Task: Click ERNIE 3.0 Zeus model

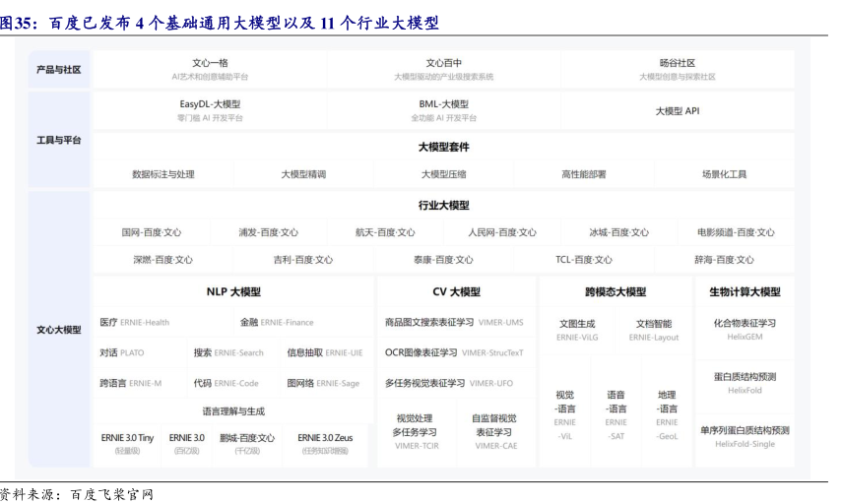Action: pos(325,444)
